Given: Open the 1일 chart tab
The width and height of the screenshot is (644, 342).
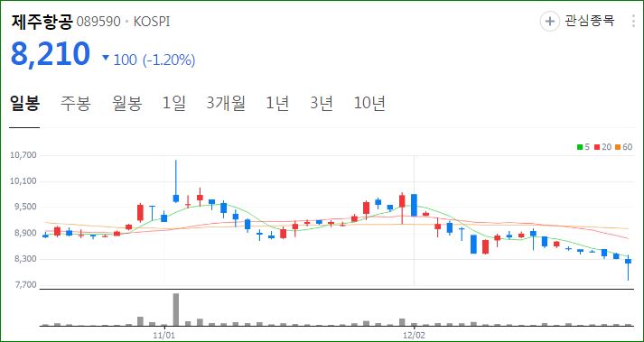Looking at the screenshot, I should coord(174,104).
